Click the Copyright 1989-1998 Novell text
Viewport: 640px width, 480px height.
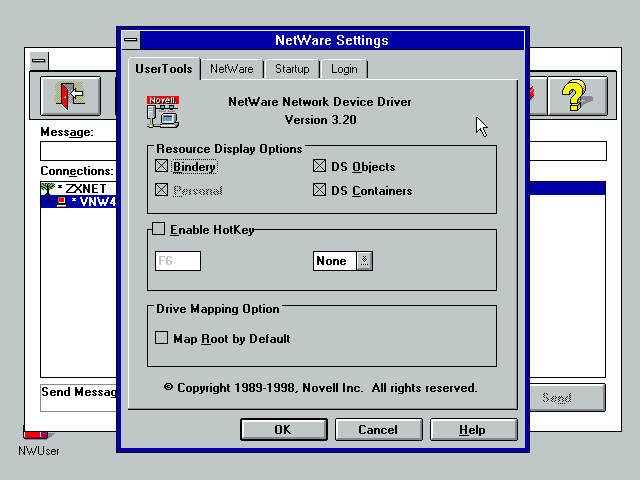tap(320, 388)
